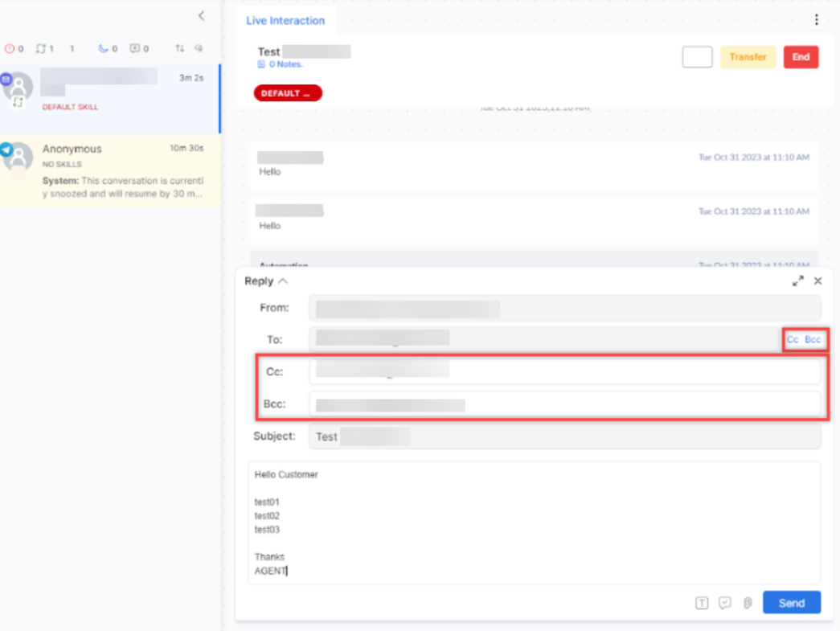The image size is (840, 631).
Task: Toggle the Cc field link
Action: [x=793, y=339]
